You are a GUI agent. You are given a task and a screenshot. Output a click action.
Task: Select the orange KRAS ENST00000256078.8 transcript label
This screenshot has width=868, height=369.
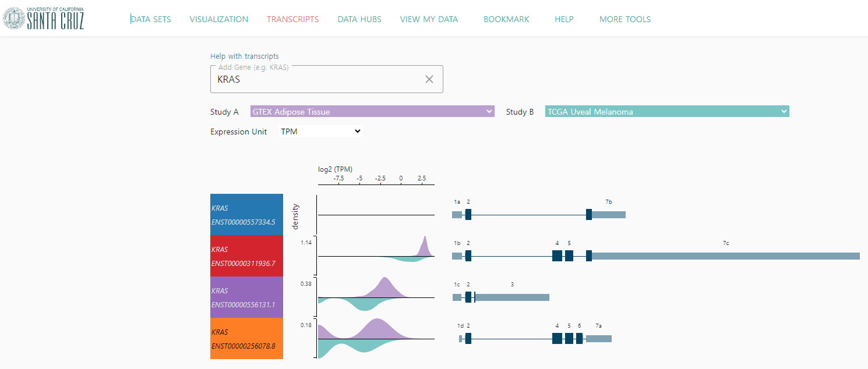point(246,339)
